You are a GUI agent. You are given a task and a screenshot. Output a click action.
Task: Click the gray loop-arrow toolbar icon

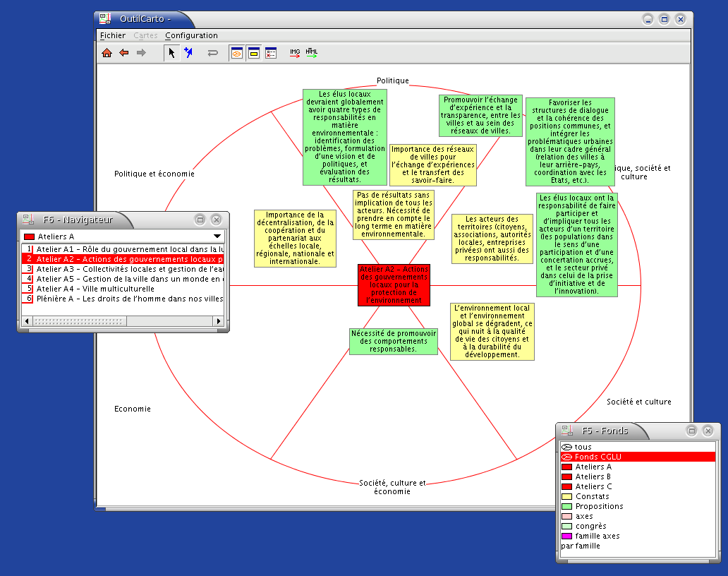click(212, 53)
